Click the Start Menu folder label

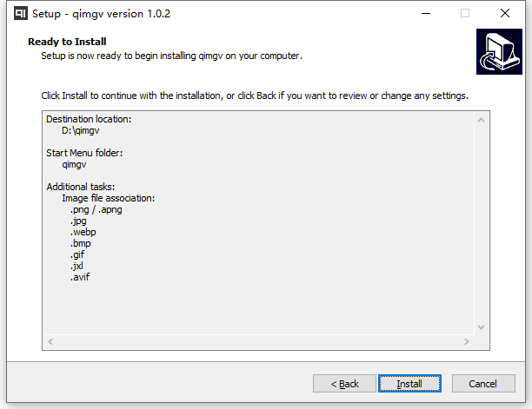coord(84,153)
